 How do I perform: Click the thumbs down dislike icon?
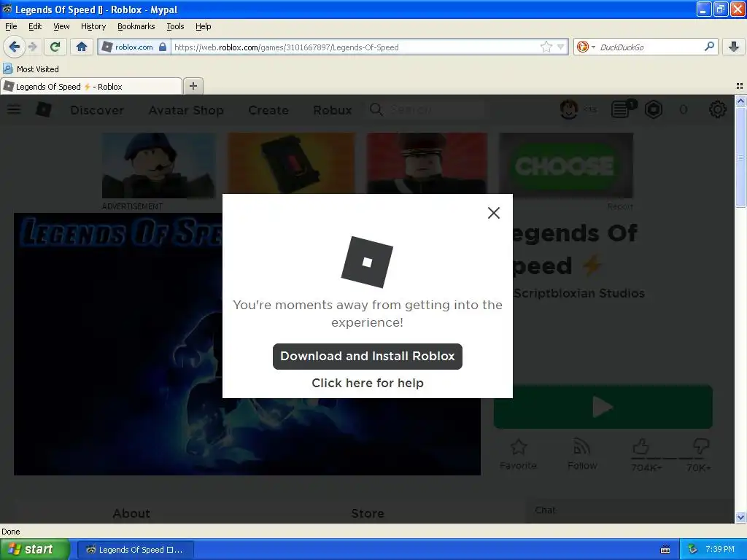(x=700, y=447)
